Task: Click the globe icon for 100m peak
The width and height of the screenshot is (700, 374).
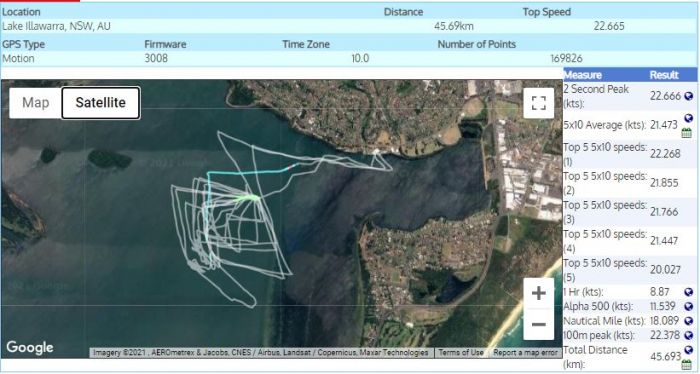Action: pyautogui.click(x=688, y=335)
